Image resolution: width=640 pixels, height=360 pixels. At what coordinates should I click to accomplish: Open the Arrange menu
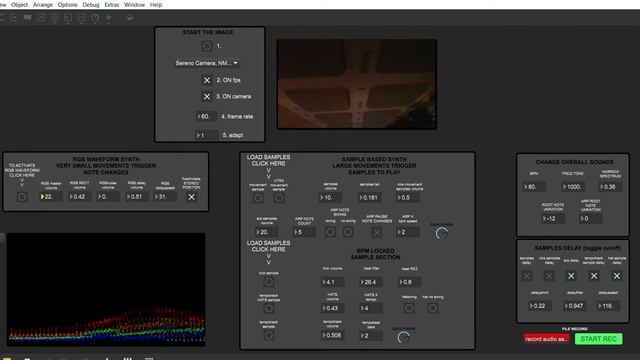pyautogui.click(x=42, y=5)
